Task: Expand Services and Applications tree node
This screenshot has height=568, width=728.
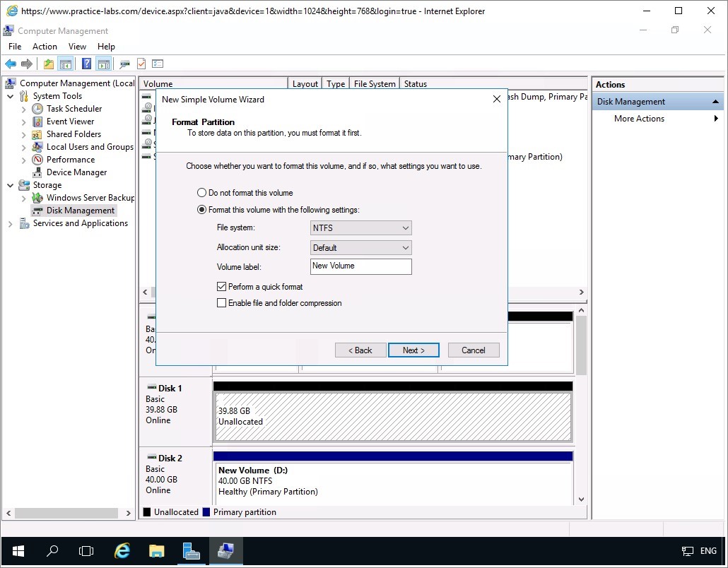Action: click(11, 224)
